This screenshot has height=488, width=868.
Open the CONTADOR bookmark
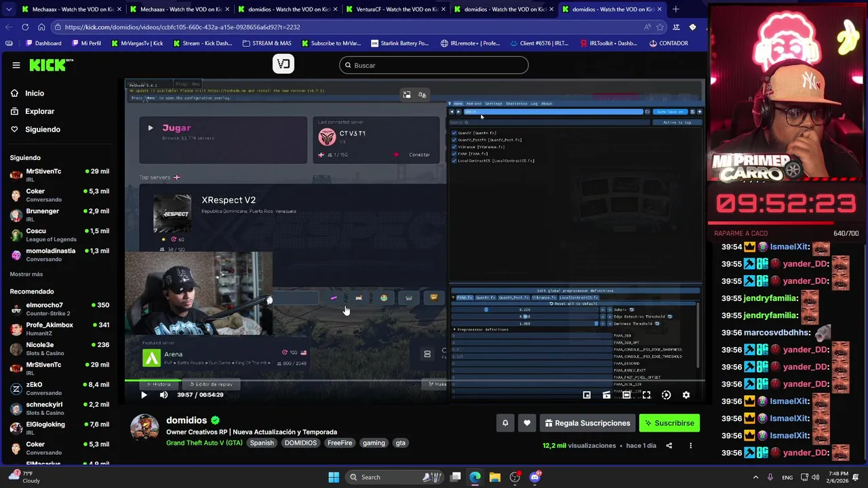point(668,43)
